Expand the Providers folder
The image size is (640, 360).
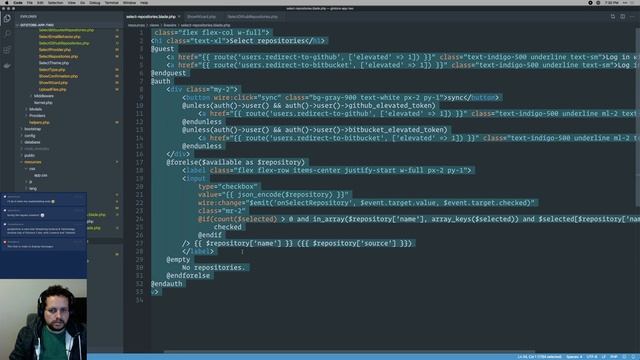(x=37, y=116)
